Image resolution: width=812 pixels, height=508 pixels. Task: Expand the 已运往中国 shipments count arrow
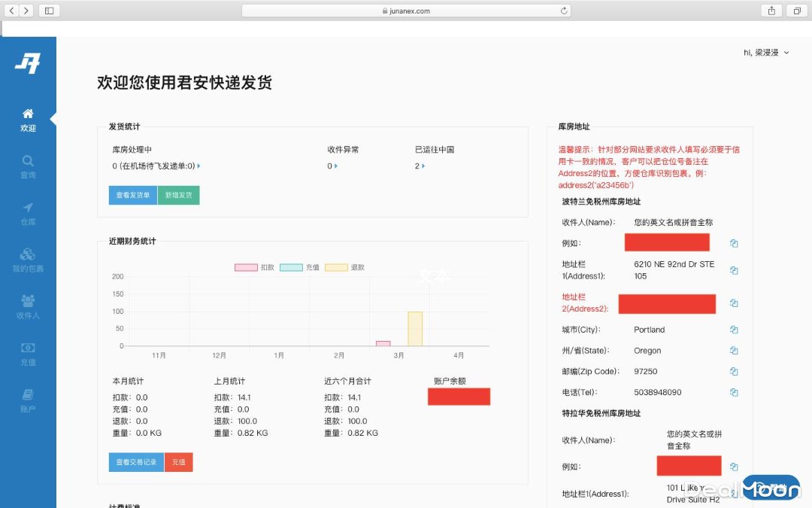[x=423, y=166]
